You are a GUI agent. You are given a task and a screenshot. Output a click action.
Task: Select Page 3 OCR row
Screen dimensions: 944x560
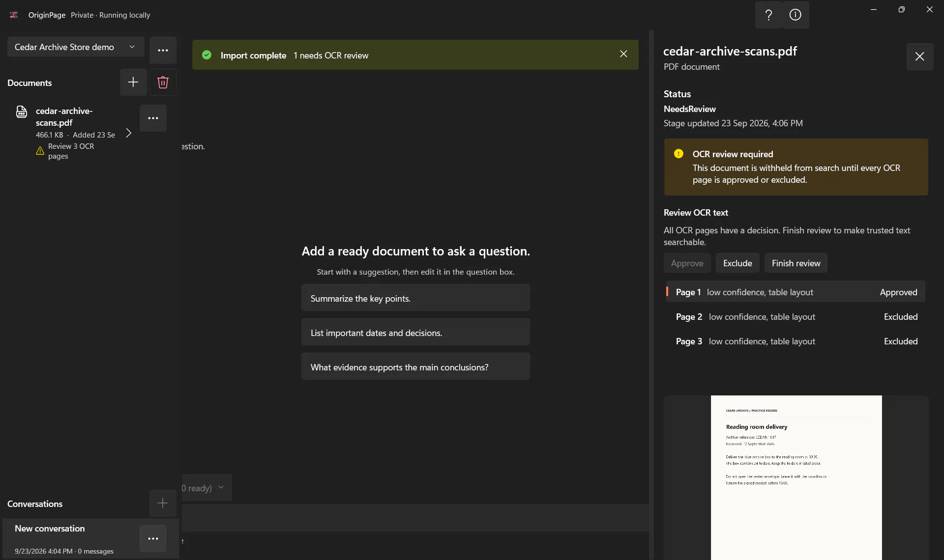click(x=796, y=341)
